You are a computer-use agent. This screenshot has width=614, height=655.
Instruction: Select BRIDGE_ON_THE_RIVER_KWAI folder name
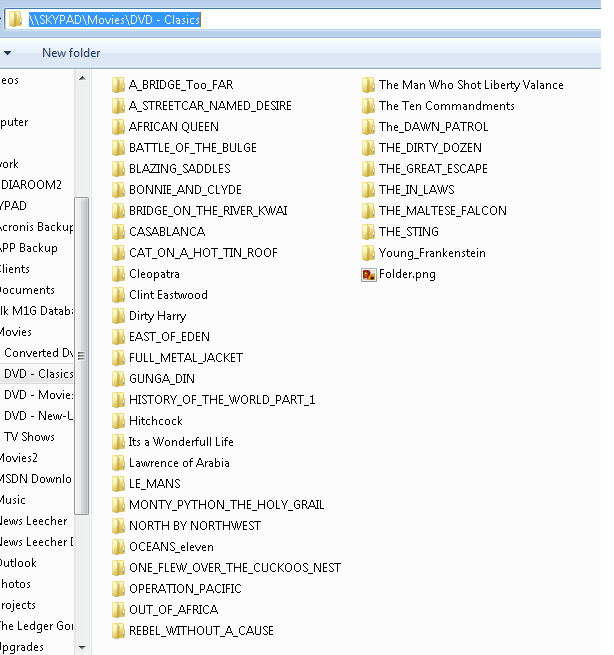(208, 211)
